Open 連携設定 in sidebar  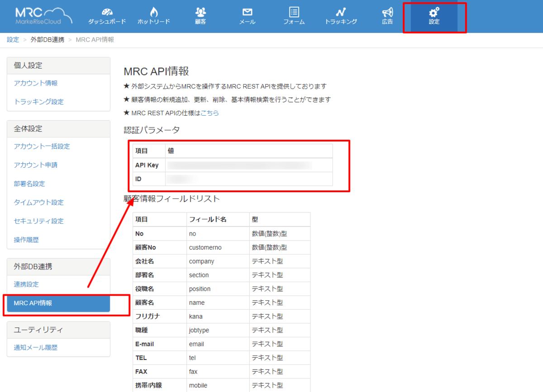26,284
